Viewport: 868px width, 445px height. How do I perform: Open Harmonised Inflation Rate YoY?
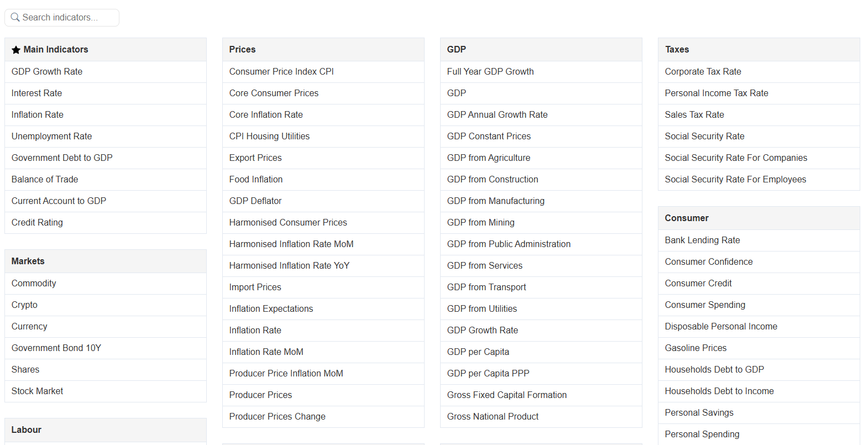pyautogui.click(x=289, y=265)
